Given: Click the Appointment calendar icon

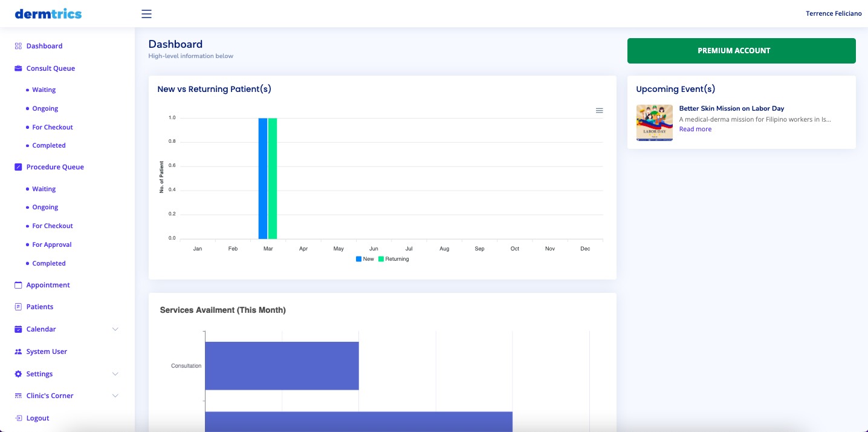Looking at the screenshot, I should 18,285.
